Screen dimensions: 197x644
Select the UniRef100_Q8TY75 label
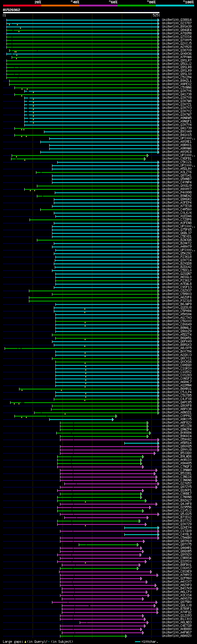177,545
